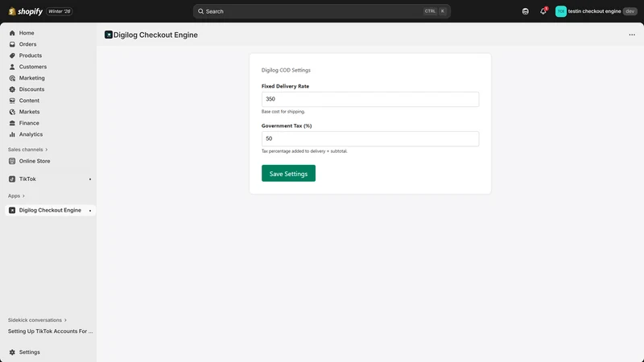Click the 'Base cost for shipping.' hint
Viewport: 644px width, 362px height.
[283, 112]
